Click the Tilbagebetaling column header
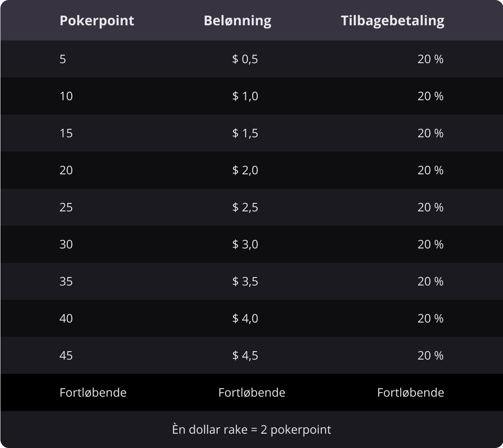Image resolution: width=503 pixels, height=448 pixels. coord(392,21)
